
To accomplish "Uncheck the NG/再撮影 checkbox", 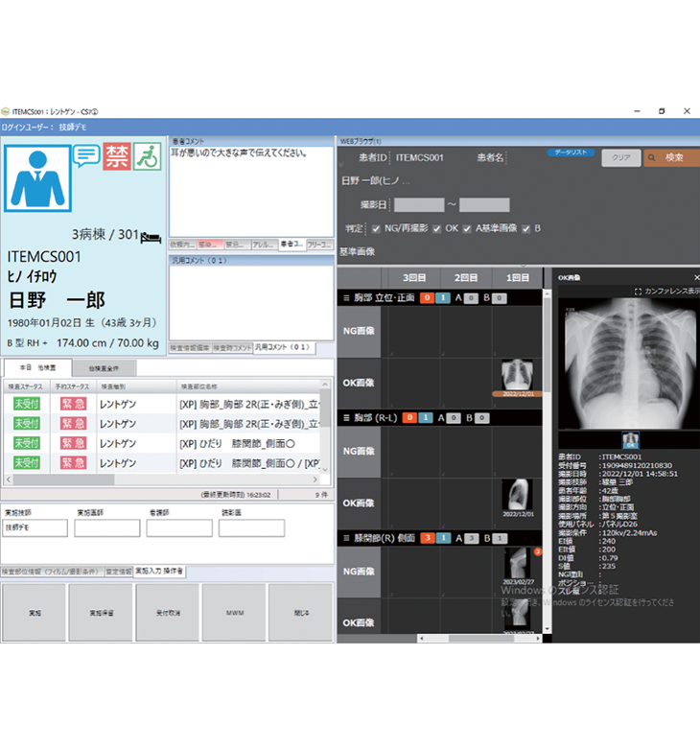I will point(376,229).
